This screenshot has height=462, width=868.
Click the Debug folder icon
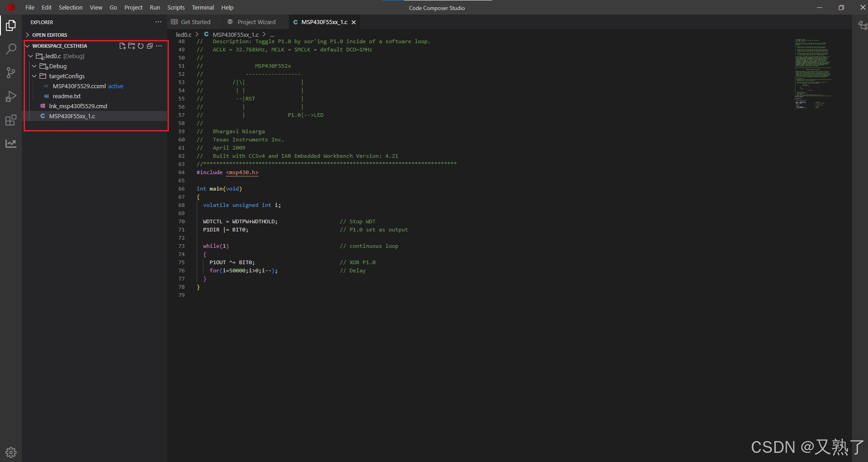(44, 66)
